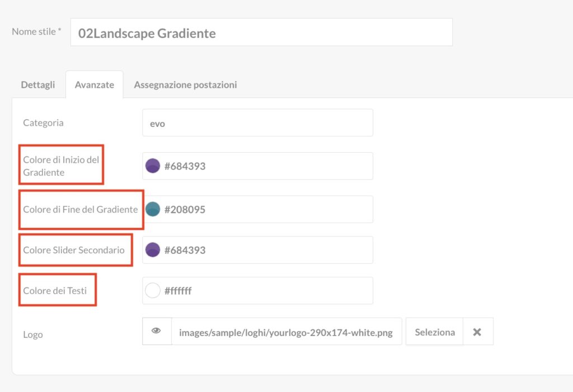Image resolution: width=573 pixels, height=392 pixels.
Task: Click the Seleziona button for logo
Action: coord(434,332)
